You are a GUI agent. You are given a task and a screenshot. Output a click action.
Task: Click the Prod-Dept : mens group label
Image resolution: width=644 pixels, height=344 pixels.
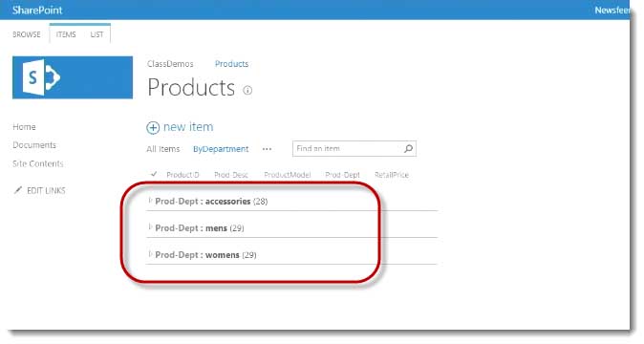point(200,227)
